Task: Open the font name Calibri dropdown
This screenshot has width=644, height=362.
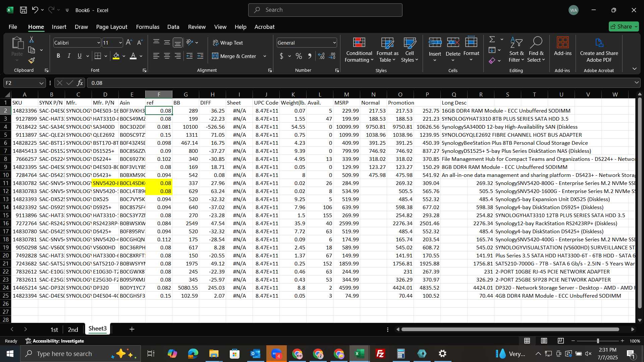Action: 99,43
